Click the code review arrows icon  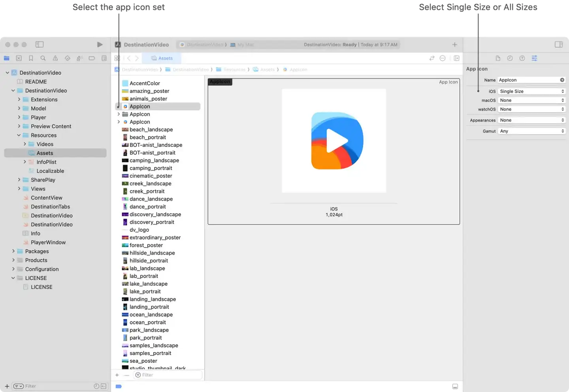click(432, 58)
